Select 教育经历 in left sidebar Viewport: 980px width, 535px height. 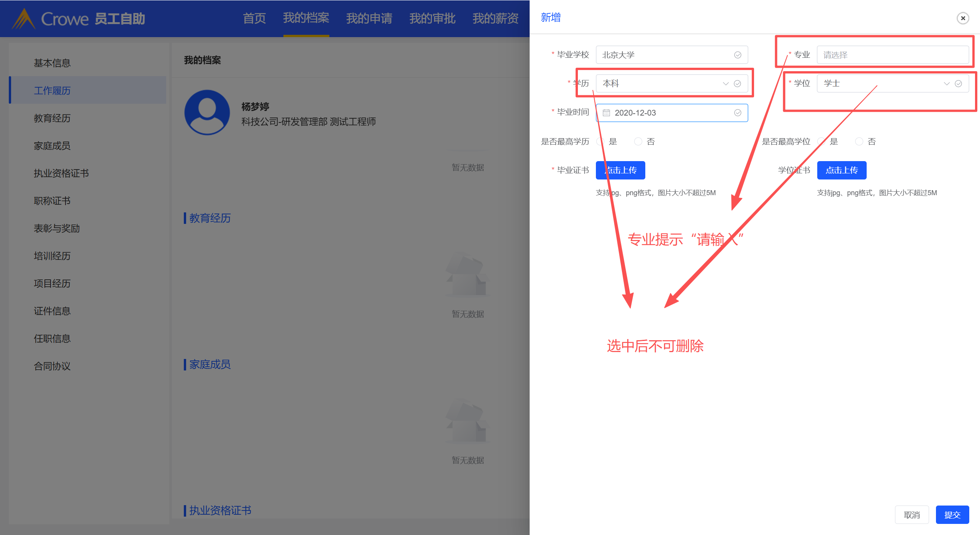tap(52, 118)
